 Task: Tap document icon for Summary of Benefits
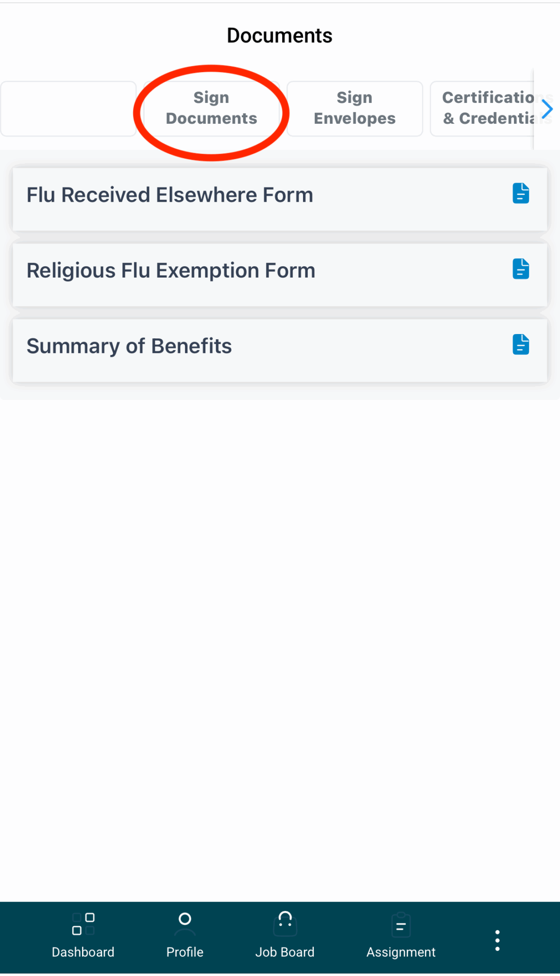[521, 344]
